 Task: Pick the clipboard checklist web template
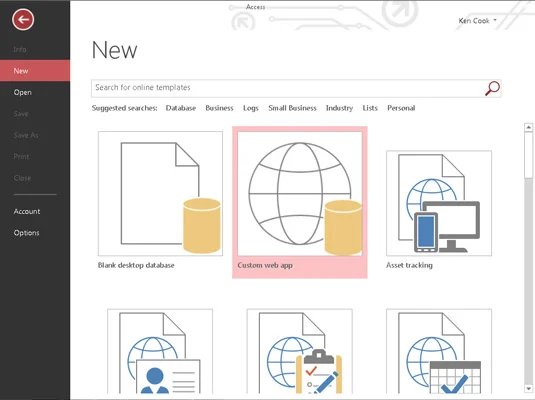click(300, 352)
